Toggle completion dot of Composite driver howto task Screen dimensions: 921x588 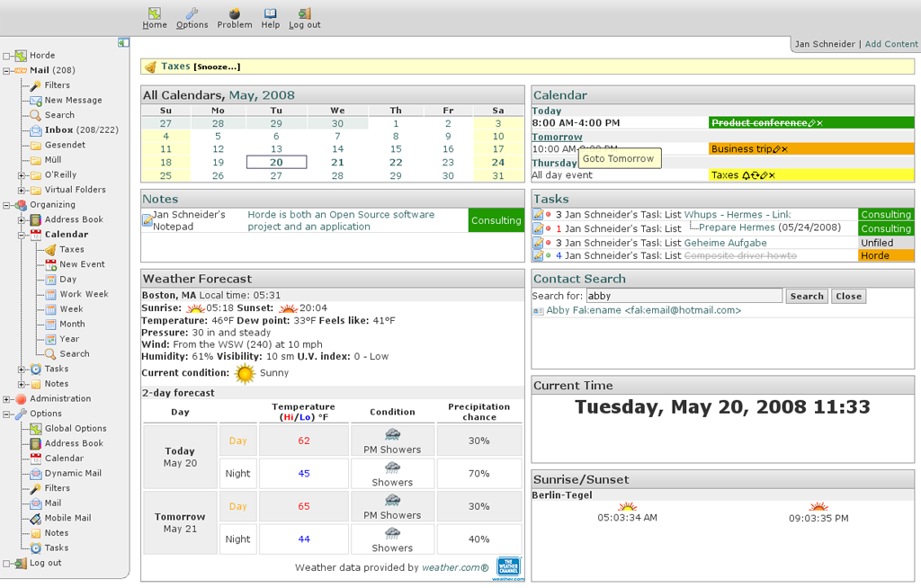click(x=549, y=256)
